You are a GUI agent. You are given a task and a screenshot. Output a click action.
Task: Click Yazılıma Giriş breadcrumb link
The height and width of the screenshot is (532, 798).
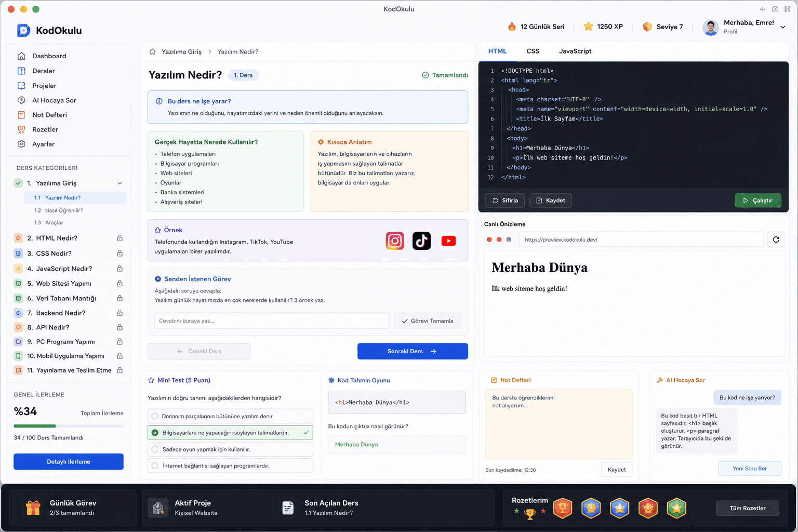point(181,51)
